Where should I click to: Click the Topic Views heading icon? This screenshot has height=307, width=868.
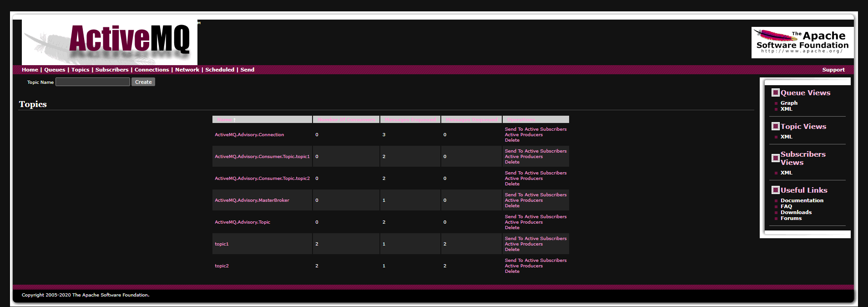point(776,126)
